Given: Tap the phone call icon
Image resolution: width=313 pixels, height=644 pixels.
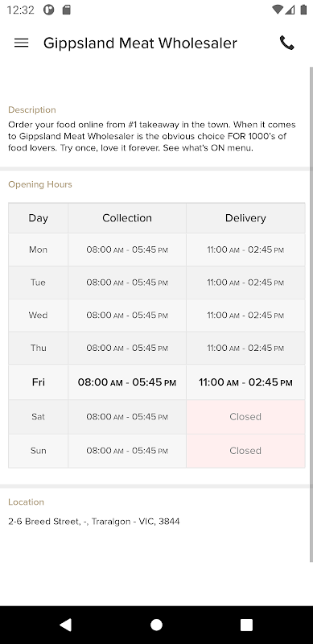Looking at the screenshot, I should (286, 43).
